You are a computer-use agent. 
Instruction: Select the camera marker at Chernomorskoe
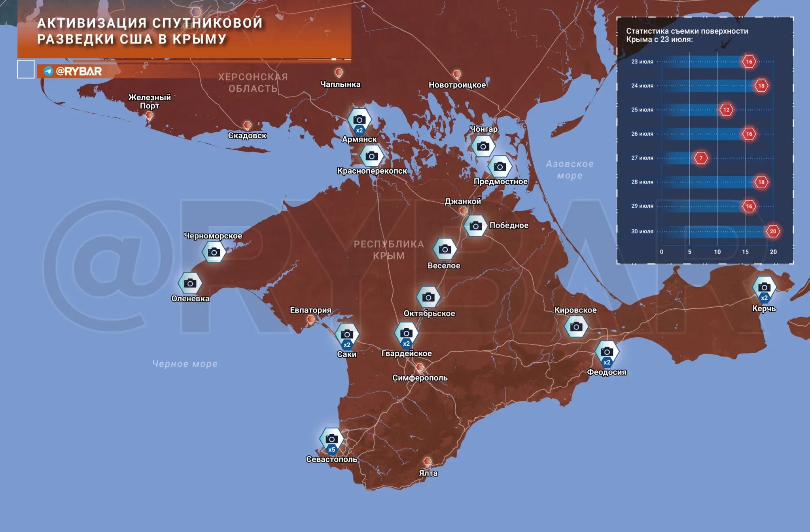point(214,252)
